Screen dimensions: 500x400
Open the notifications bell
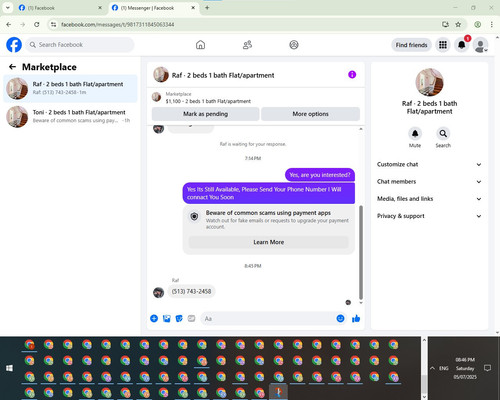(x=462, y=45)
